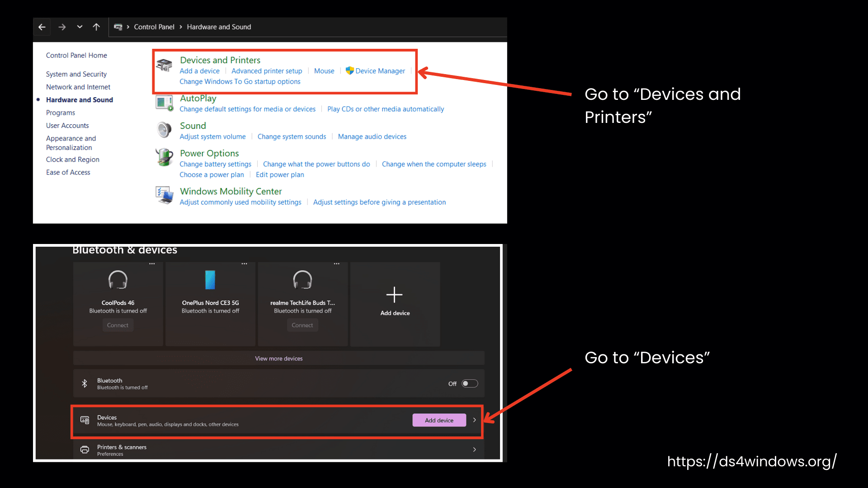Click the OnePlus Nord CE3 5G phone icon
This screenshot has height=488, width=868.
210,280
